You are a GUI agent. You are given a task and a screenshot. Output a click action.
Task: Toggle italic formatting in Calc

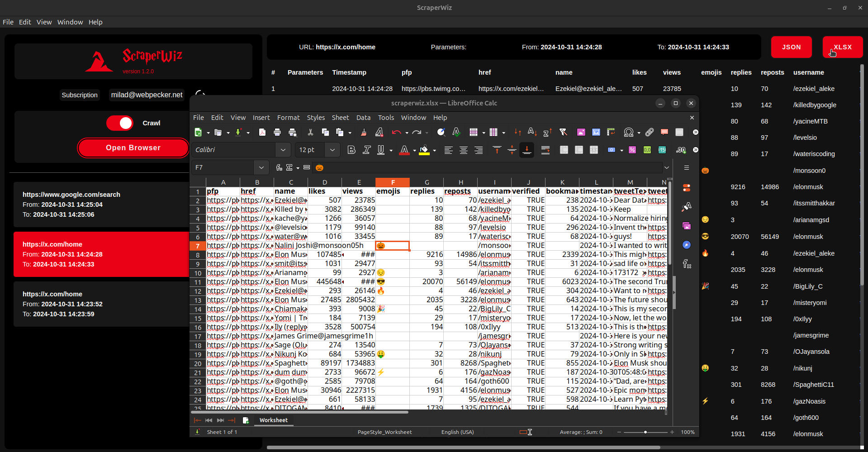pos(367,150)
